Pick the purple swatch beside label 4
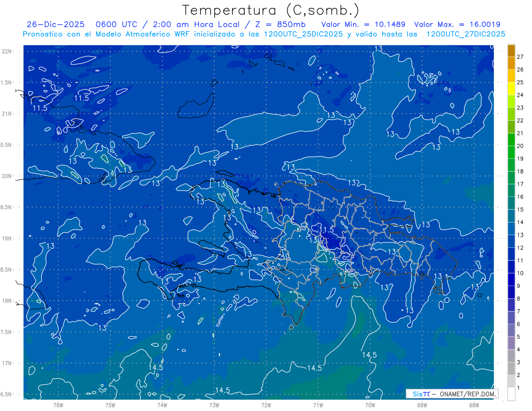Image resolution: width=532 pixels, height=411 pixels. (x=511, y=343)
